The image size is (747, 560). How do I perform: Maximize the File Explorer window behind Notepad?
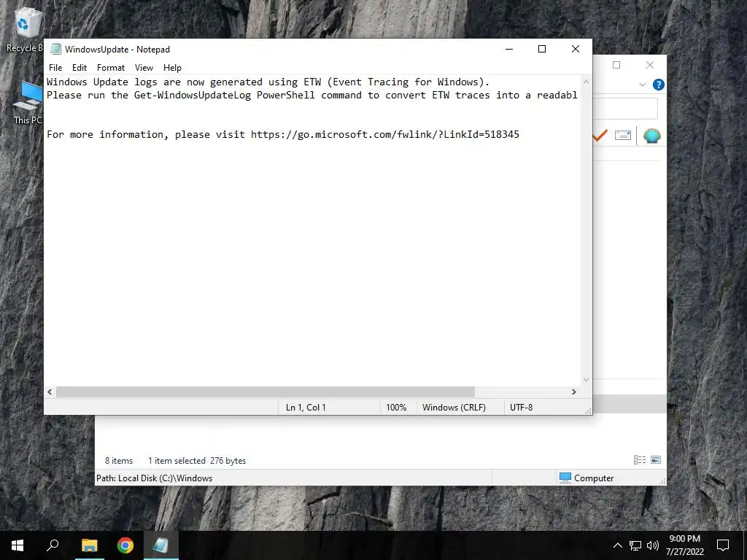(616, 65)
